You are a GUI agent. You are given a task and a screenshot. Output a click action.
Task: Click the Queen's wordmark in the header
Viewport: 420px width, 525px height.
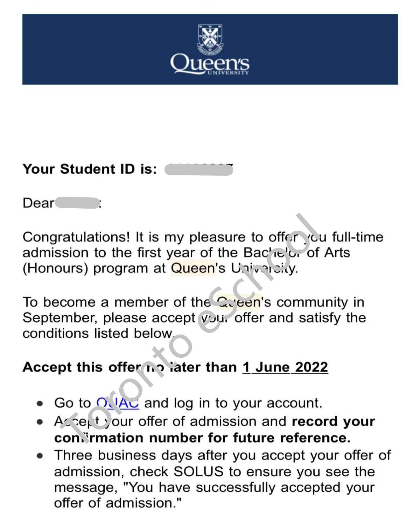(x=210, y=63)
